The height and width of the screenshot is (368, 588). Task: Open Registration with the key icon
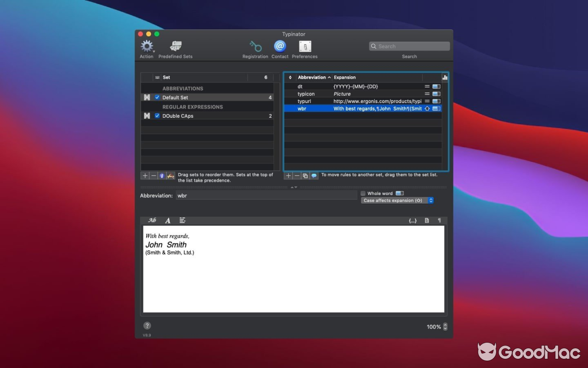coord(255,46)
